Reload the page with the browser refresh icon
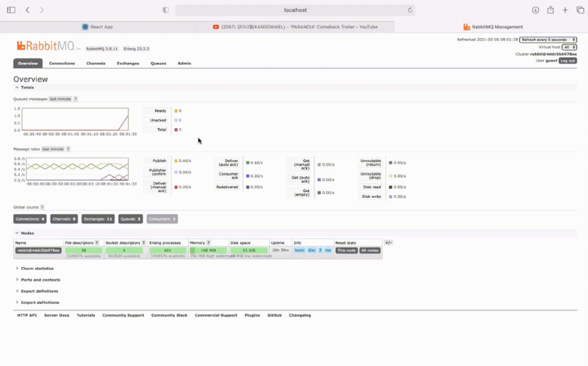 click(411, 10)
